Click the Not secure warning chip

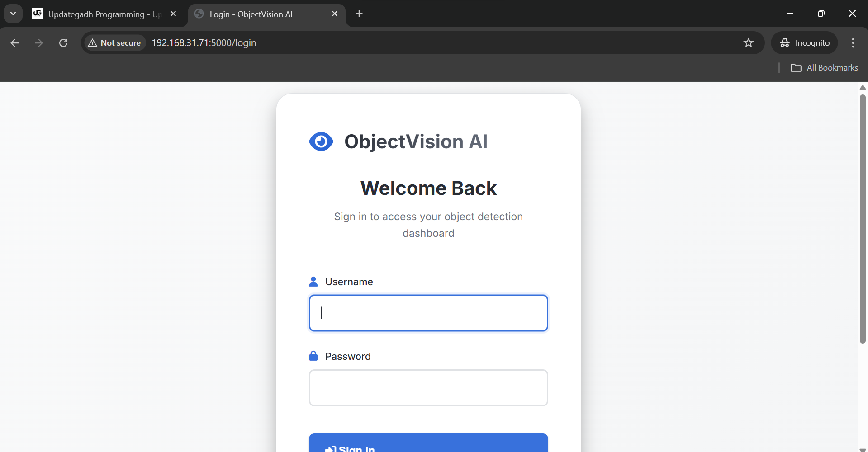tap(115, 43)
